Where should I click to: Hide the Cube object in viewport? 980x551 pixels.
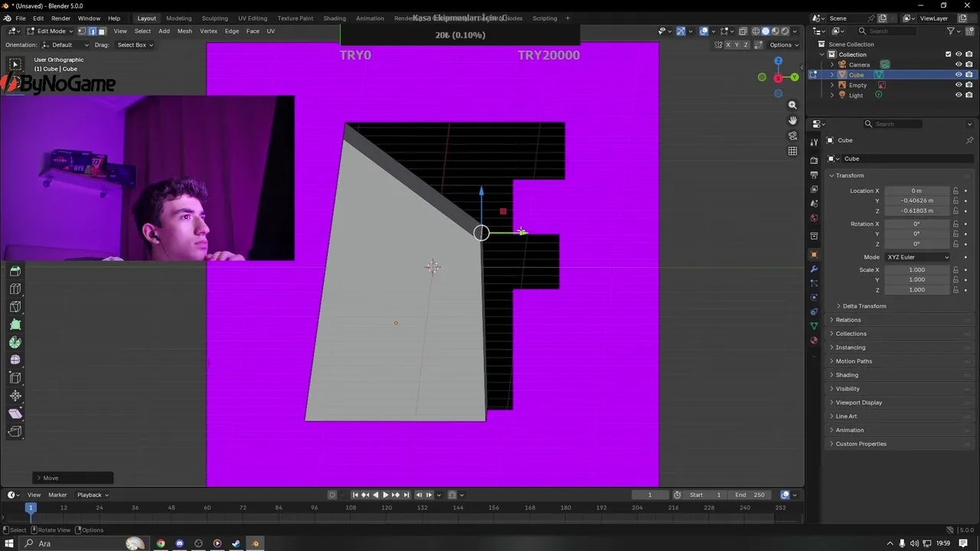pyautogui.click(x=958, y=75)
